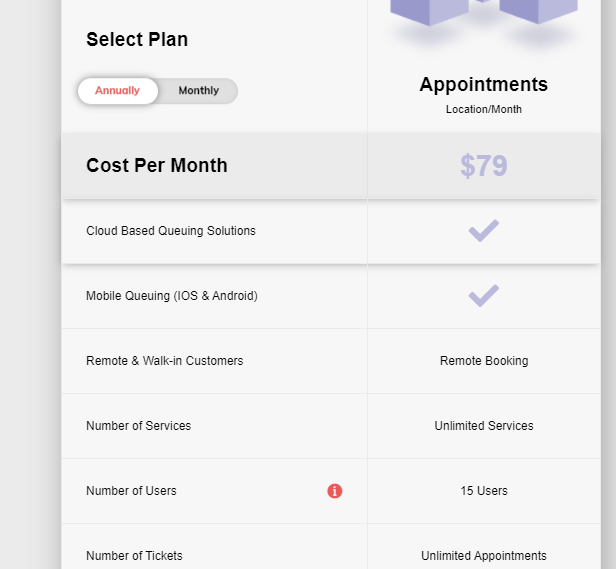Click the Number of Tickets label

pyautogui.click(x=135, y=556)
